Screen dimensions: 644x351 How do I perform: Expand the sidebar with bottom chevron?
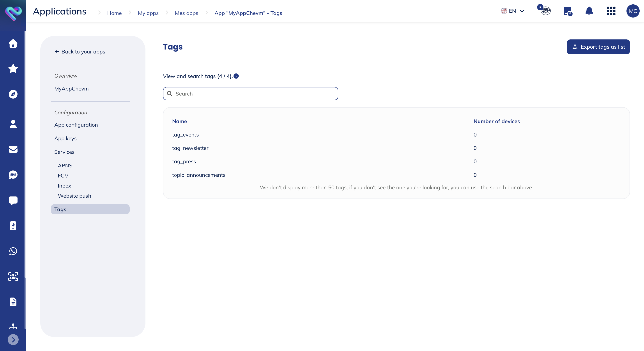pyautogui.click(x=13, y=340)
